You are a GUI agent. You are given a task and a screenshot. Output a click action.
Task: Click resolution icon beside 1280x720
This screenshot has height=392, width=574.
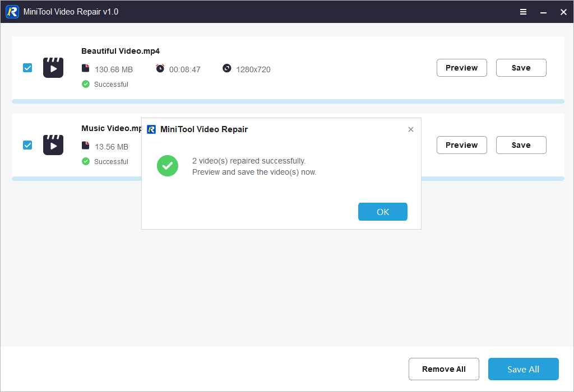point(227,68)
